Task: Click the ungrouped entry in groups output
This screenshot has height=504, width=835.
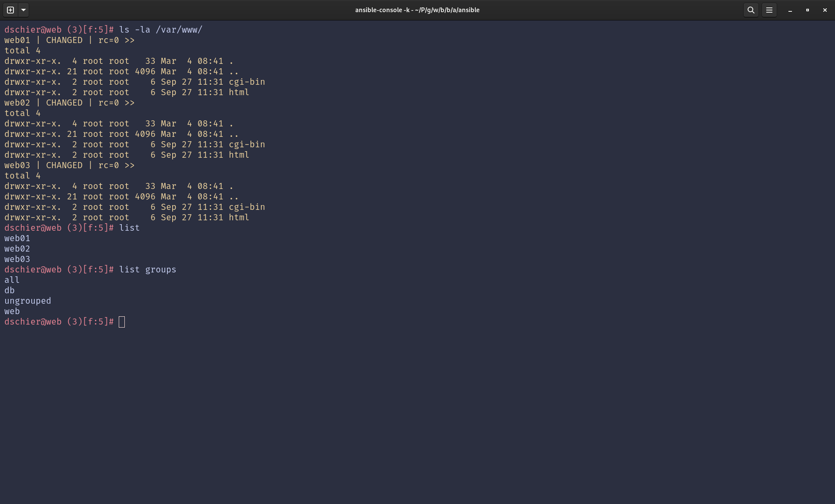Action: point(27,301)
